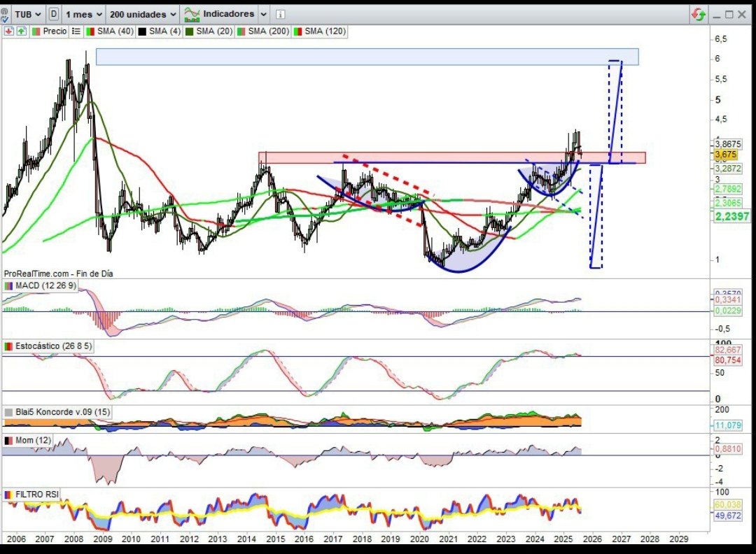Click the 2008 label on time axis

73,539
